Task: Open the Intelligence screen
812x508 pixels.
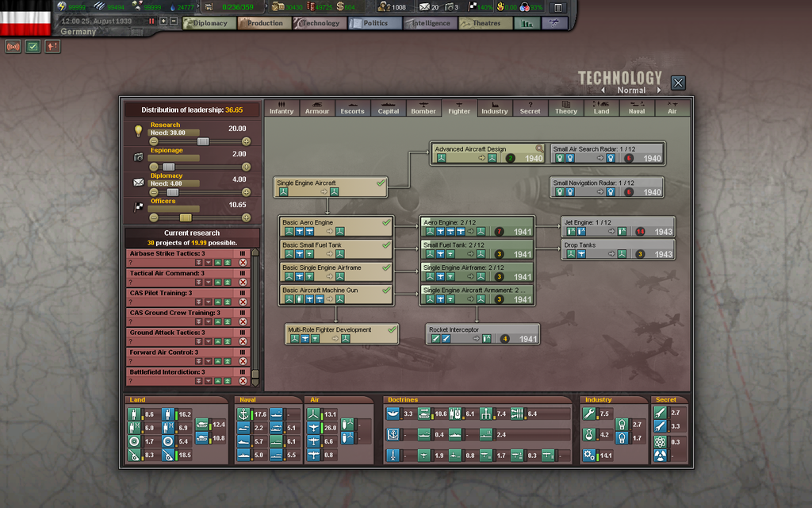Action: pos(431,23)
